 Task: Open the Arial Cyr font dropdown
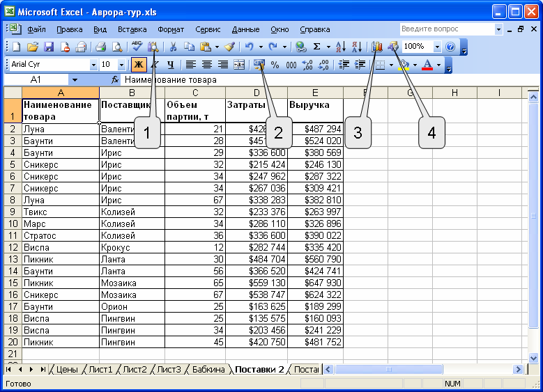point(93,65)
